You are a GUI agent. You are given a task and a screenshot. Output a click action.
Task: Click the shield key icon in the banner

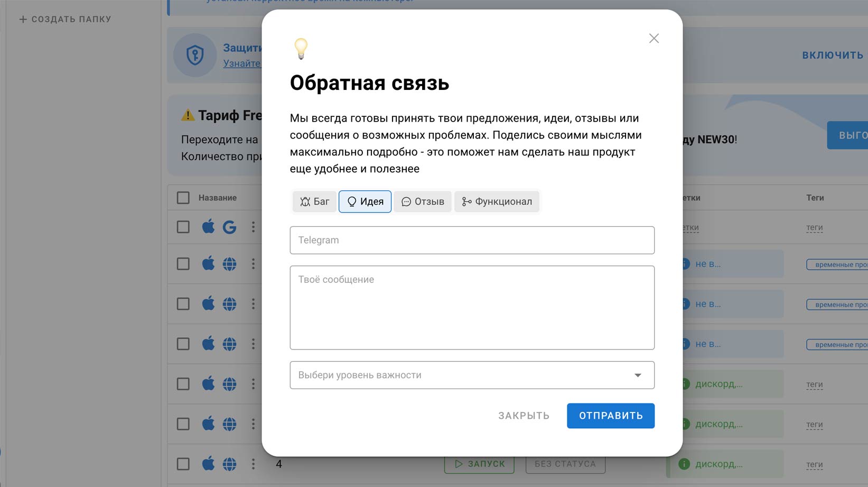pos(195,55)
